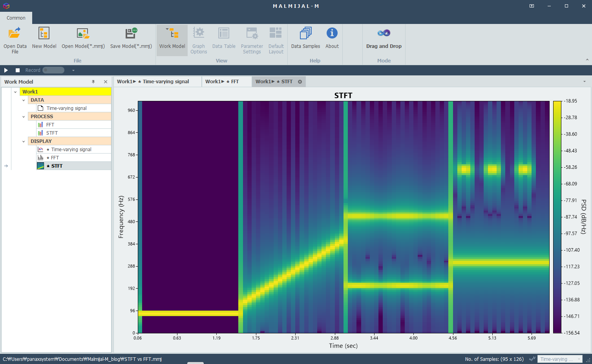Close the Work1 STFT tab
This screenshot has height=364, width=592.
(300, 82)
